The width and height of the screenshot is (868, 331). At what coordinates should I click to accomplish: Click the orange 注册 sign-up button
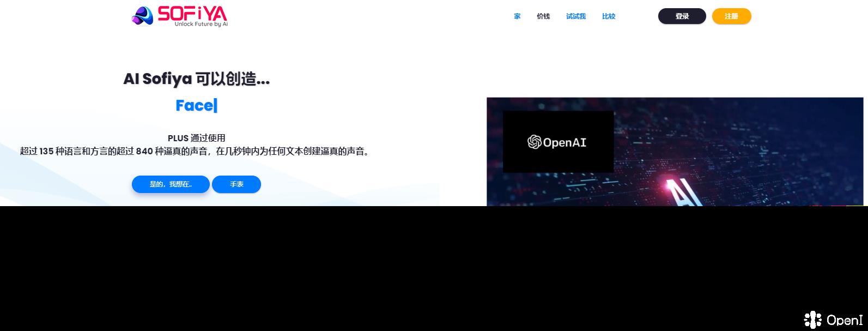pos(732,16)
